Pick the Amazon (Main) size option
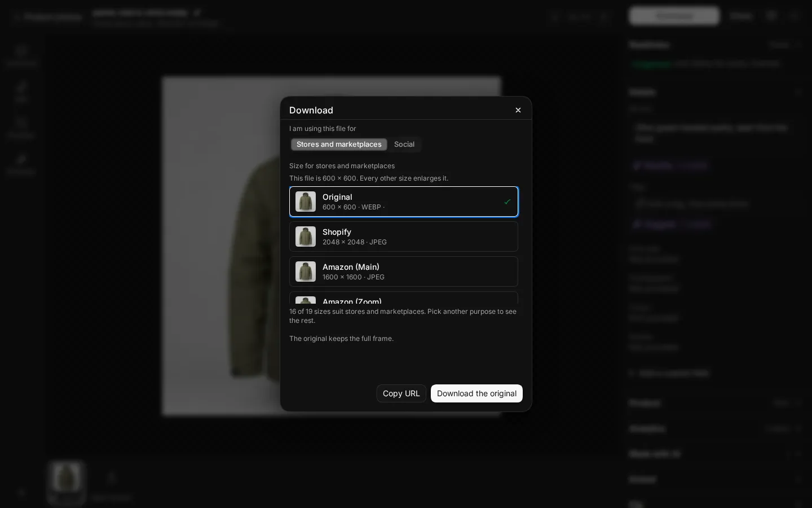 pyautogui.click(x=404, y=271)
